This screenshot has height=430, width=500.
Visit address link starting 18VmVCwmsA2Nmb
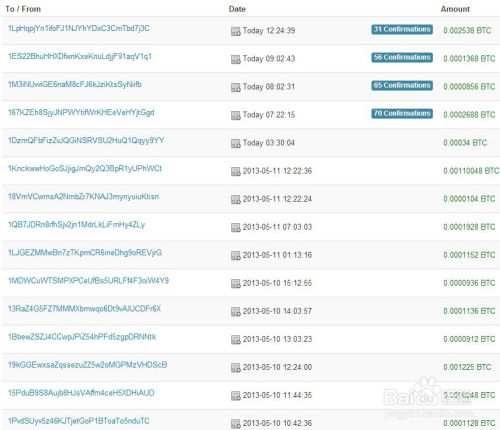click(83, 197)
